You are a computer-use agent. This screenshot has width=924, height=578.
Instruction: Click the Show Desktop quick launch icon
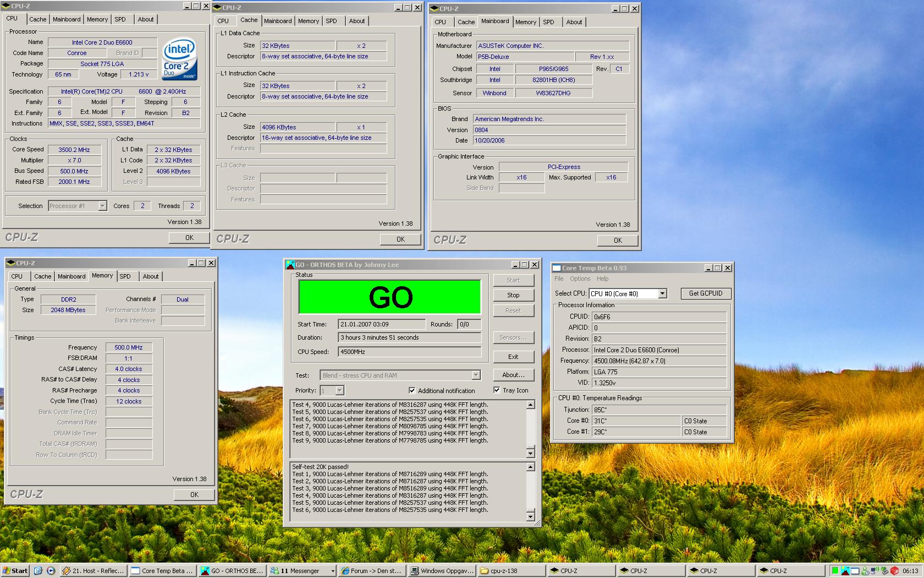click(x=38, y=571)
